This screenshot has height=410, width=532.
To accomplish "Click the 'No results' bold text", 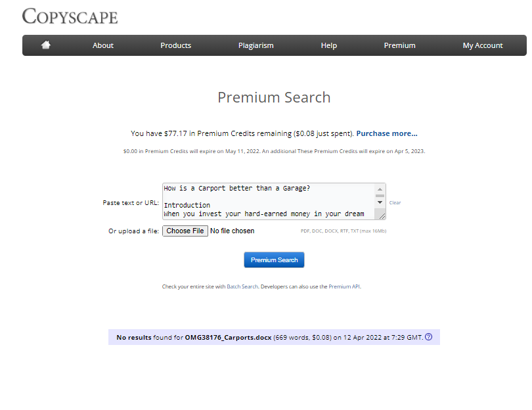I will (x=134, y=337).
